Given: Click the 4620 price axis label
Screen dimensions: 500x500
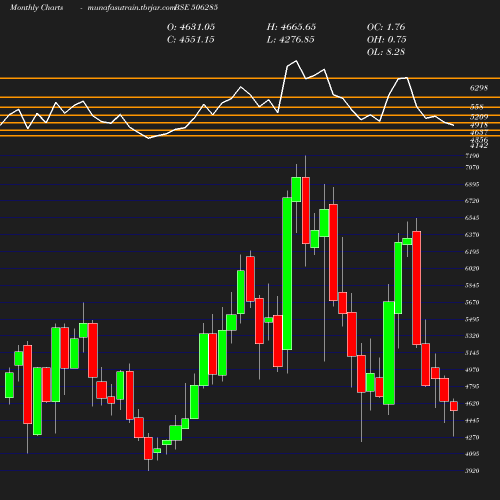Looking at the screenshot, I should click(472, 403).
